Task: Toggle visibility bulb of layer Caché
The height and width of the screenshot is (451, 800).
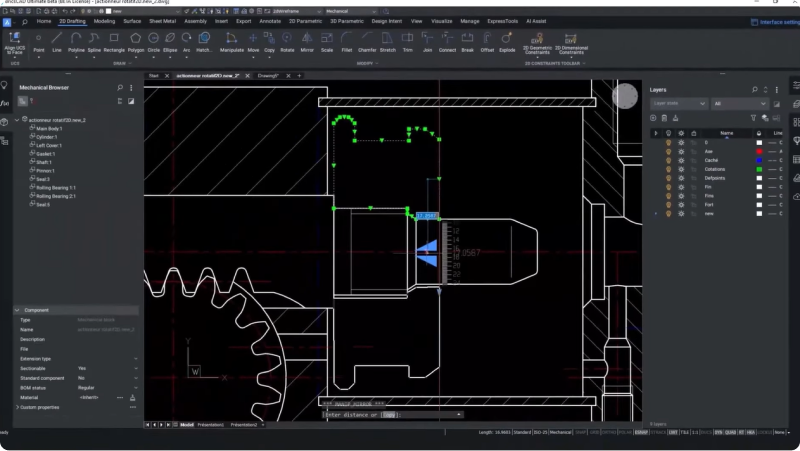Action: coord(668,160)
